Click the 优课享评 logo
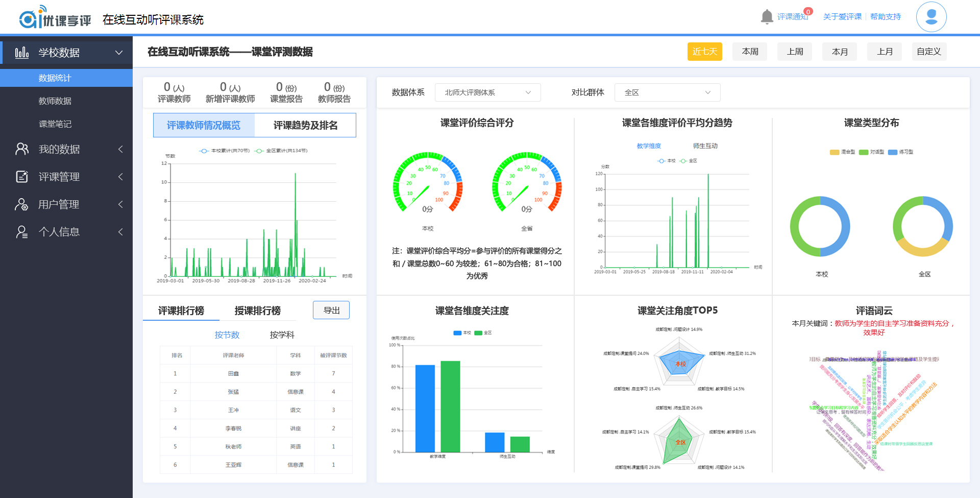Viewport: 980px width, 498px height. click(55, 18)
